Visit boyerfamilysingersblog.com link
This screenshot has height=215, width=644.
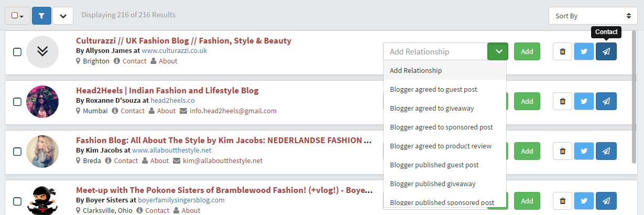coord(181,200)
